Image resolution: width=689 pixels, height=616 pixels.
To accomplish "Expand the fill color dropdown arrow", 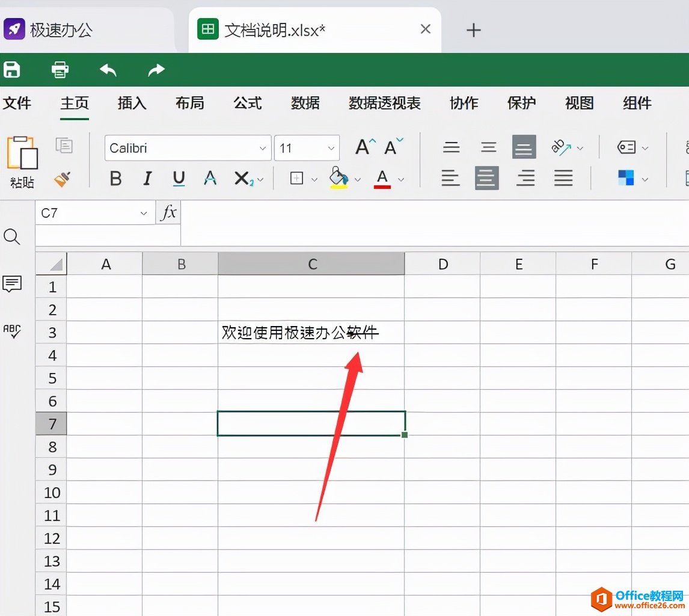I will coord(358,179).
